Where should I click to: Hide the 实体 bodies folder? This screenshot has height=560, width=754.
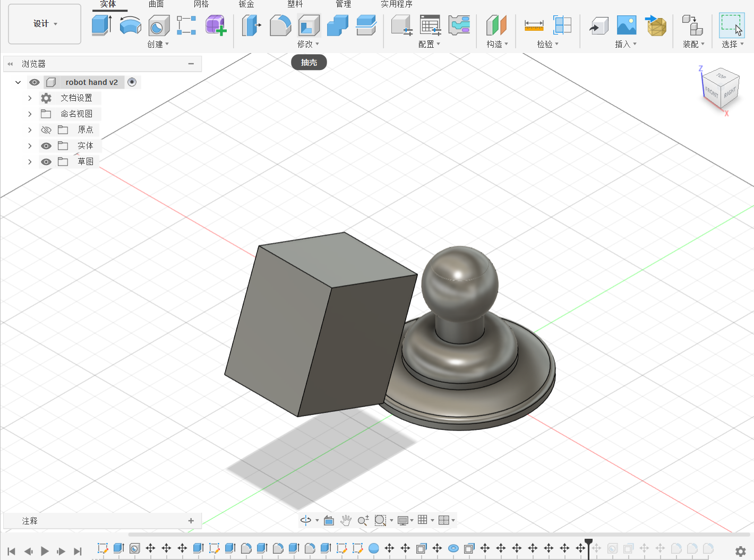coord(46,146)
